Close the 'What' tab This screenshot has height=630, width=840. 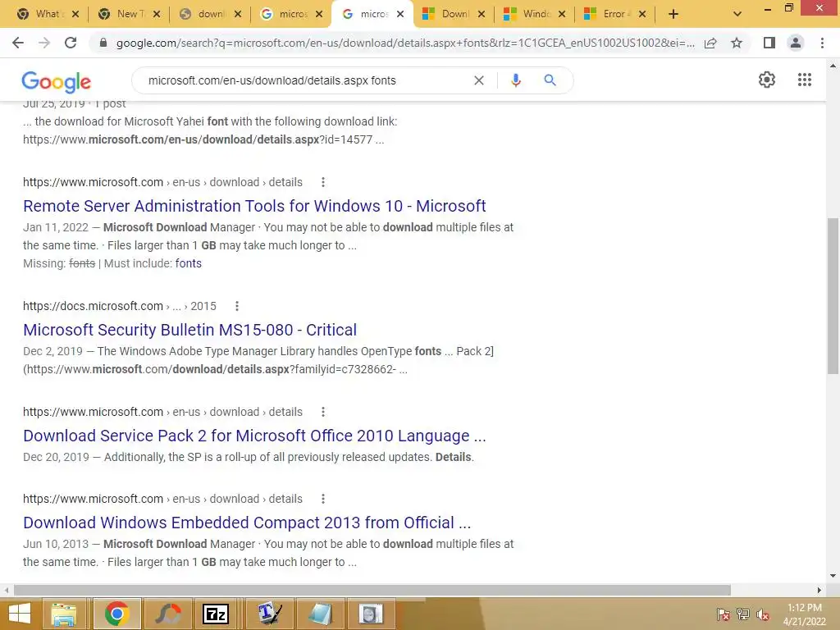pos(75,14)
